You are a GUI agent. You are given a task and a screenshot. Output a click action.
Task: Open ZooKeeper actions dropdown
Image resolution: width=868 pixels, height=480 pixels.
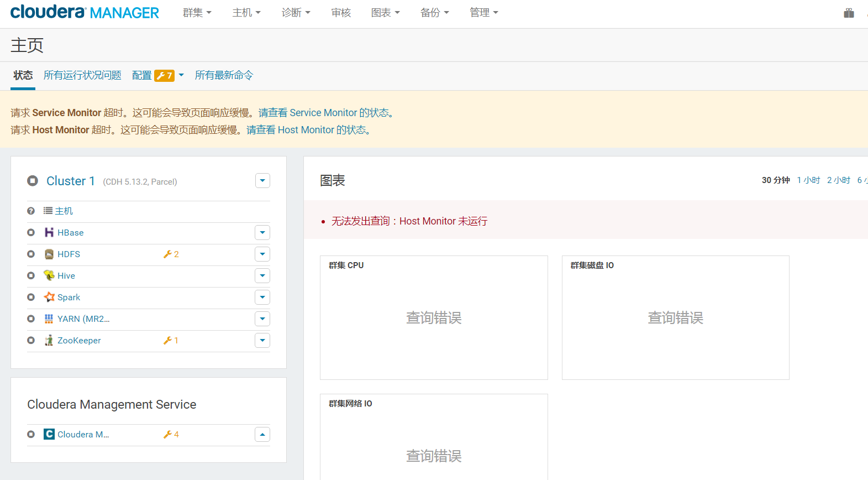click(262, 340)
